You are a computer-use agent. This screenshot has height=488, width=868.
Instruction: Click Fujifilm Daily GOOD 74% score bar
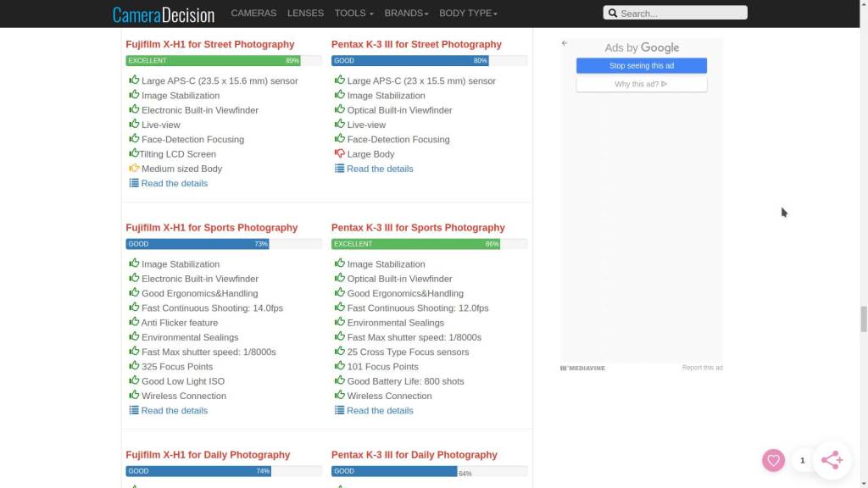point(198,471)
